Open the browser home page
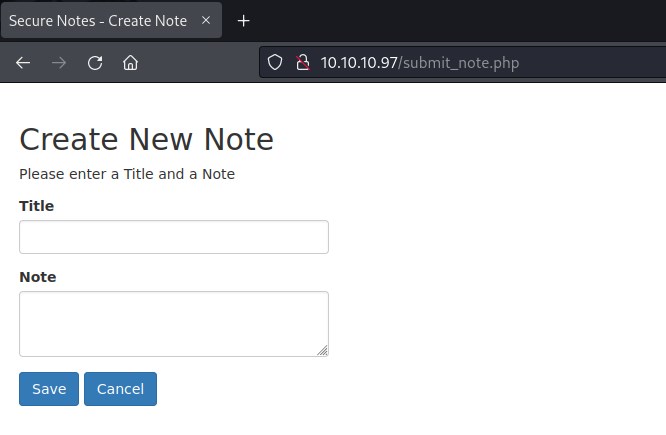 [x=130, y=63]
